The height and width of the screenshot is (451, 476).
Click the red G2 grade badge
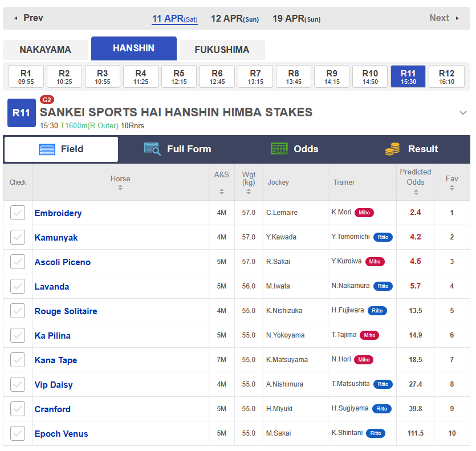pos(47,100)
